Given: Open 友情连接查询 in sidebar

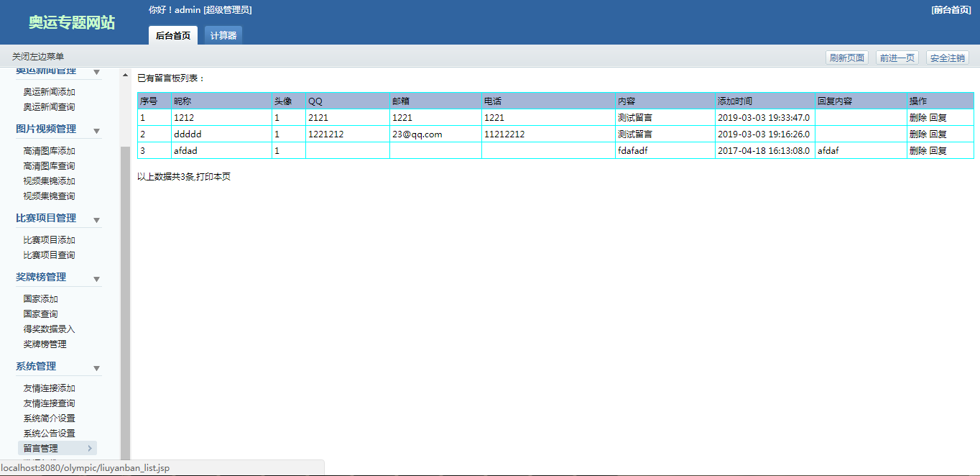Looking at the screenshot, I should point(49,403).
